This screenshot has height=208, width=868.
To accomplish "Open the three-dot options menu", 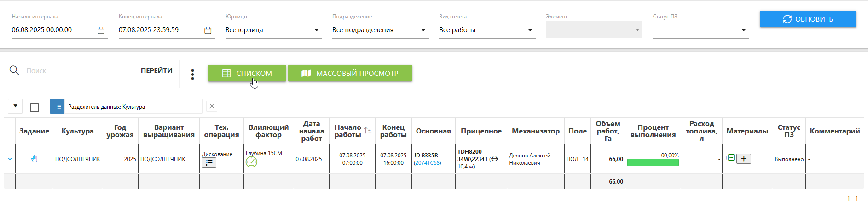I will (x=192, y=75).
